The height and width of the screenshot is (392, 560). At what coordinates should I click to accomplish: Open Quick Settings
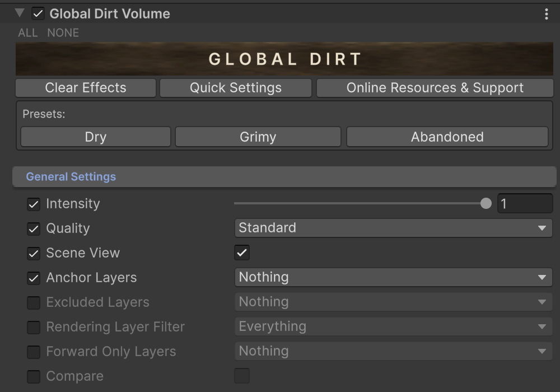tap(236, 88)
